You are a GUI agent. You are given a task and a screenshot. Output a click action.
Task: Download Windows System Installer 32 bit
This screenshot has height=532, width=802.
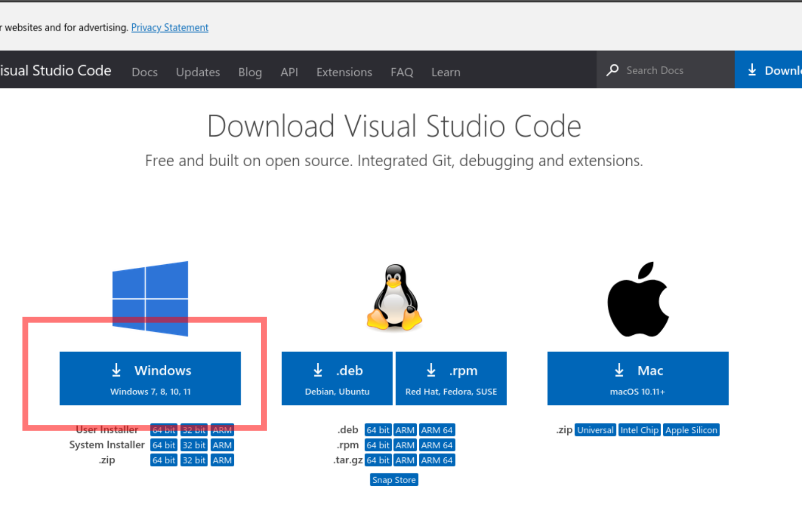click(194, 445)
